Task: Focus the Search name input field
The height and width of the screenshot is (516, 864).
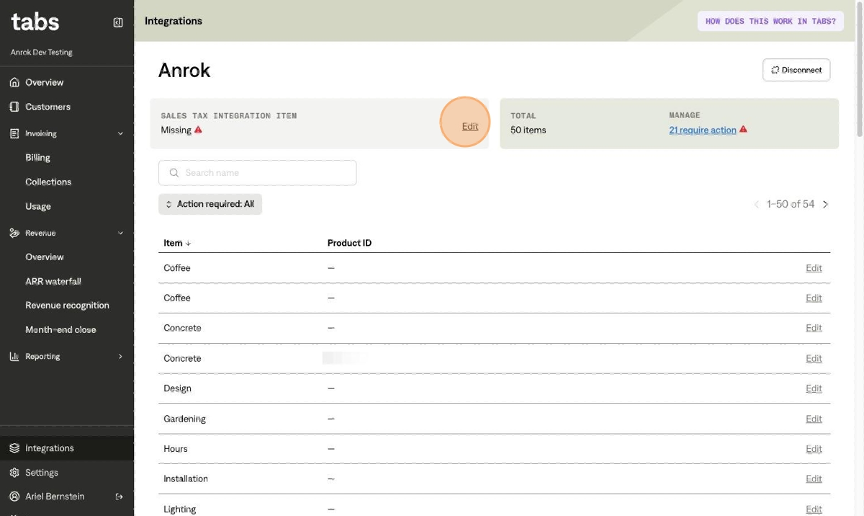Action: coord(265,173)
